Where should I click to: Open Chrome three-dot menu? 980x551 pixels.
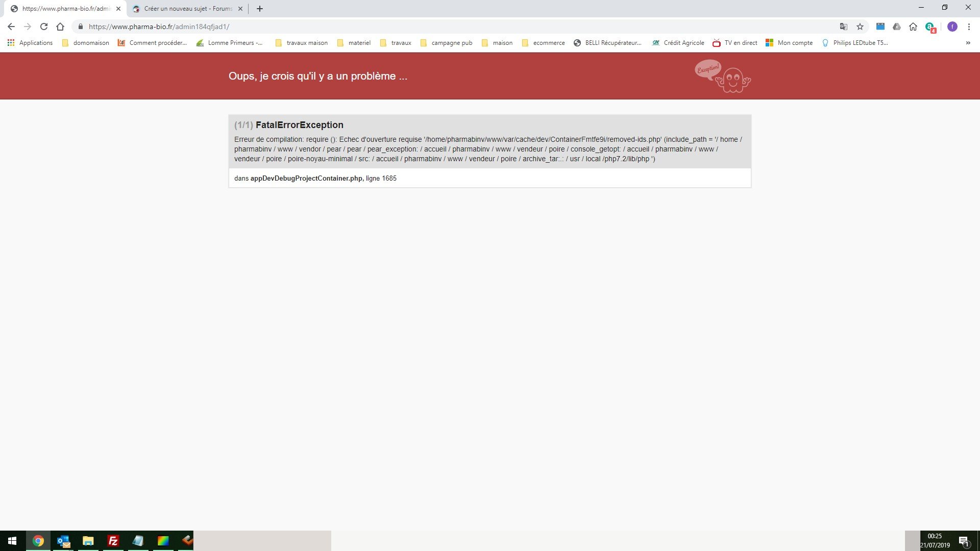click(x=969, y=27)
